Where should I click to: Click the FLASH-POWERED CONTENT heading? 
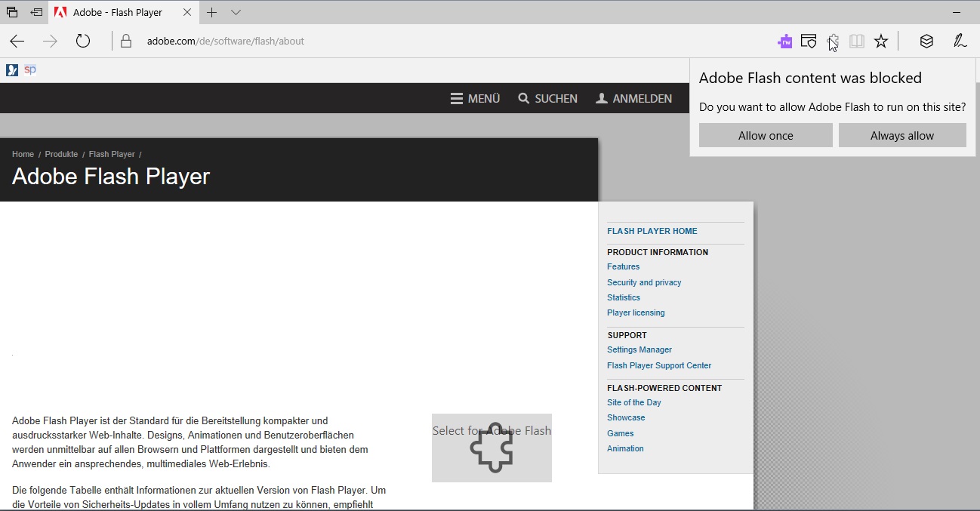[x=664, y=388]
